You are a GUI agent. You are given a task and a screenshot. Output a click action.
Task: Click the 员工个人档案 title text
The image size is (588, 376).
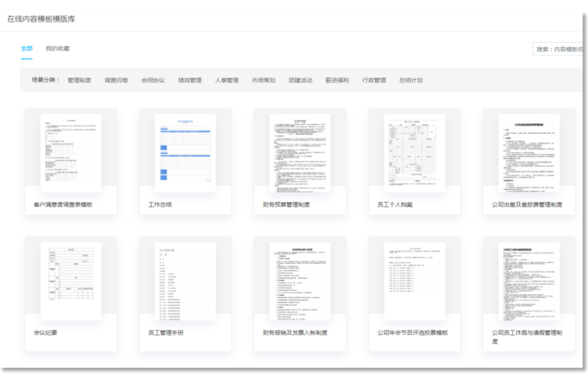point(395,204)
